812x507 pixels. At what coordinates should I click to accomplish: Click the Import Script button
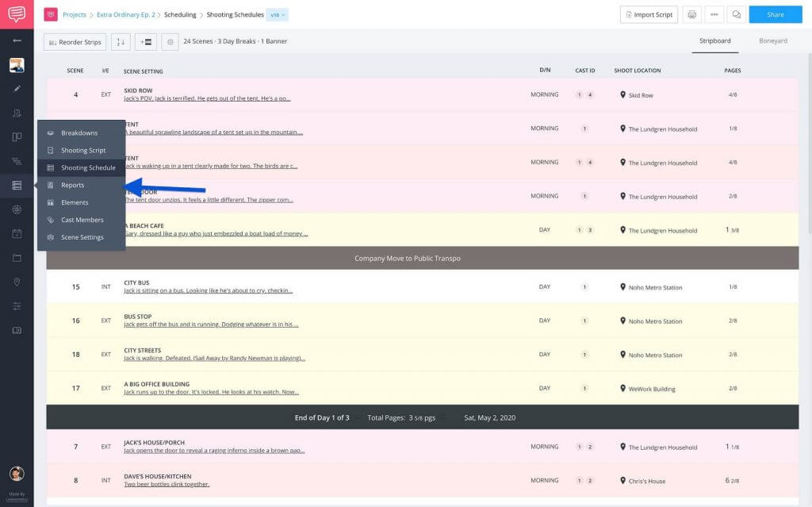coord(649,14)
